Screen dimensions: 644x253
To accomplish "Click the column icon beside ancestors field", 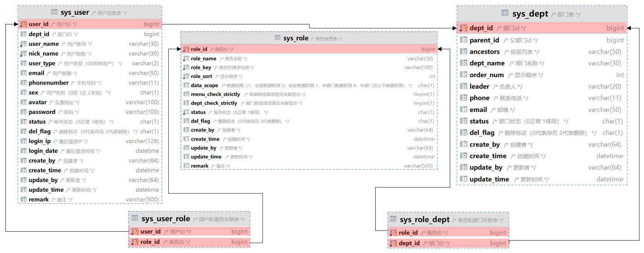I will (x=463, y=52).
